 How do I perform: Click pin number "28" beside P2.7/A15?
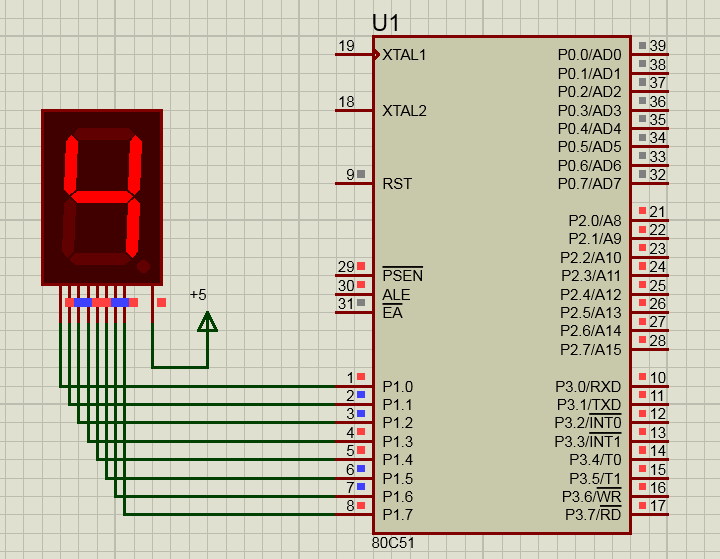[658, 340]
